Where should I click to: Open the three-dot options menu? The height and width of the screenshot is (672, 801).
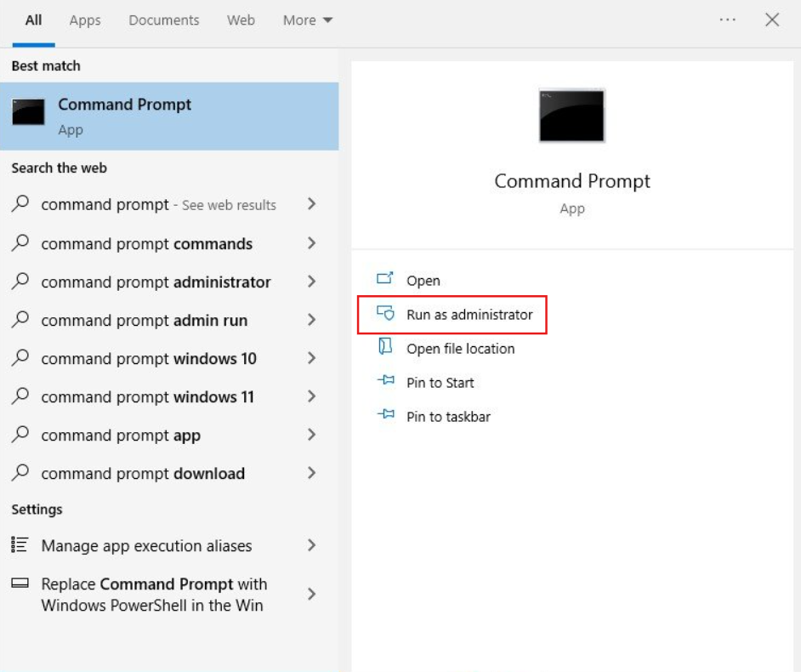pyautogui.click(x=727, y=20)
